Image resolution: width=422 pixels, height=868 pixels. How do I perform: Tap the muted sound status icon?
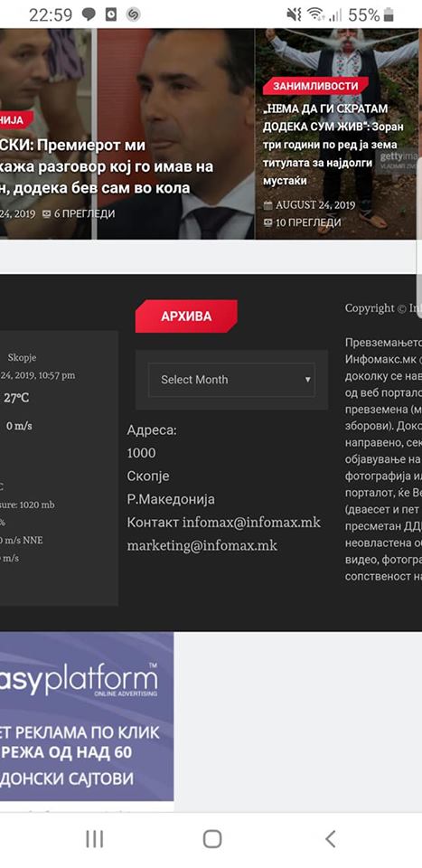point(295,14)
